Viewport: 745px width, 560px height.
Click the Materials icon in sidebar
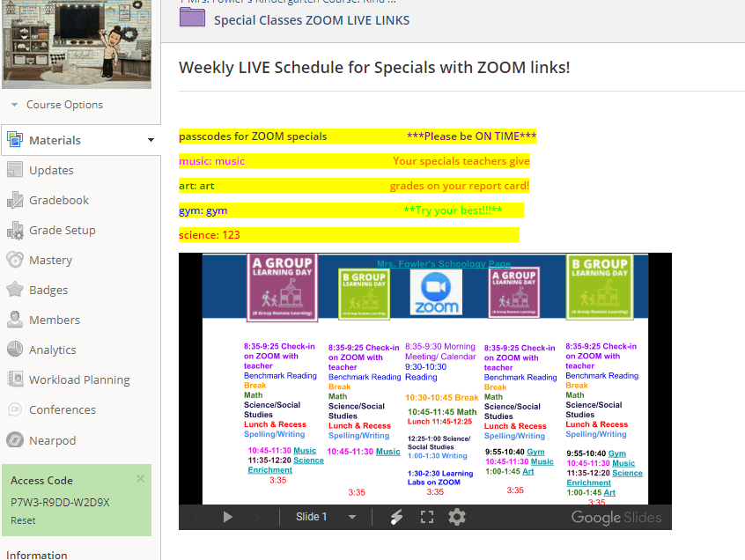tap(15, 140)
